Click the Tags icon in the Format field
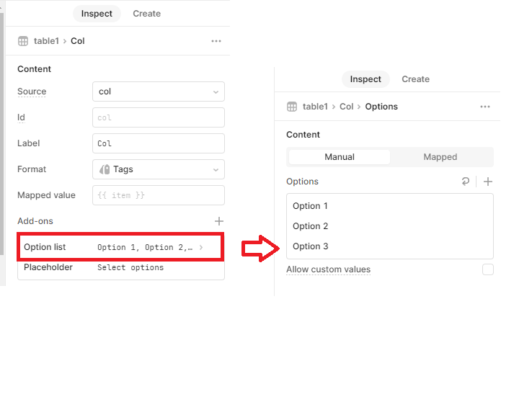532x402 pixels. 105,169
